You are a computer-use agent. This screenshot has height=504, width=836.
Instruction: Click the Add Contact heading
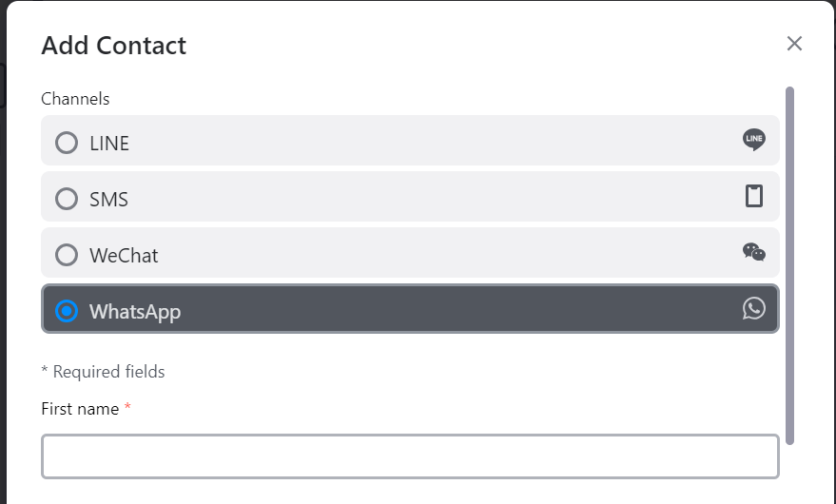coord(114,46)
